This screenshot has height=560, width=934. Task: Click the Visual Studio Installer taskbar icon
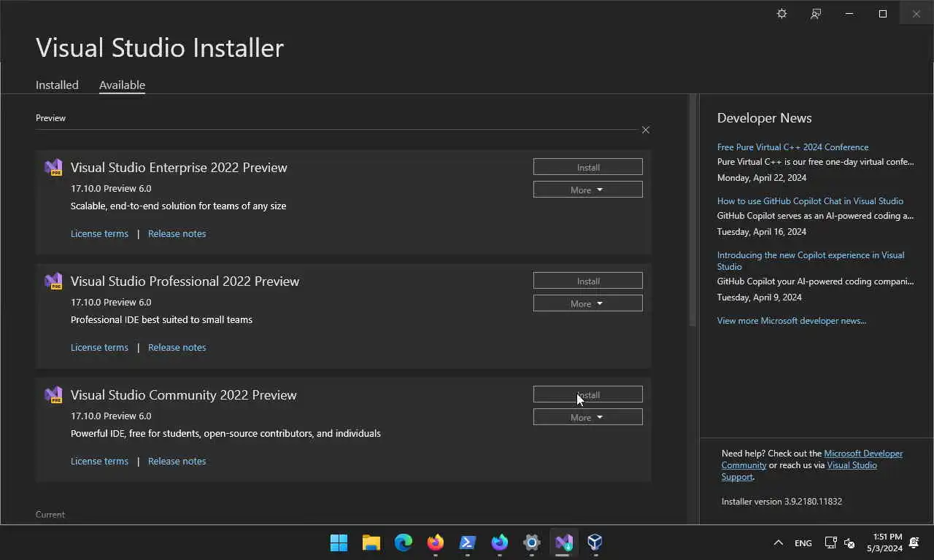(564, 542)
